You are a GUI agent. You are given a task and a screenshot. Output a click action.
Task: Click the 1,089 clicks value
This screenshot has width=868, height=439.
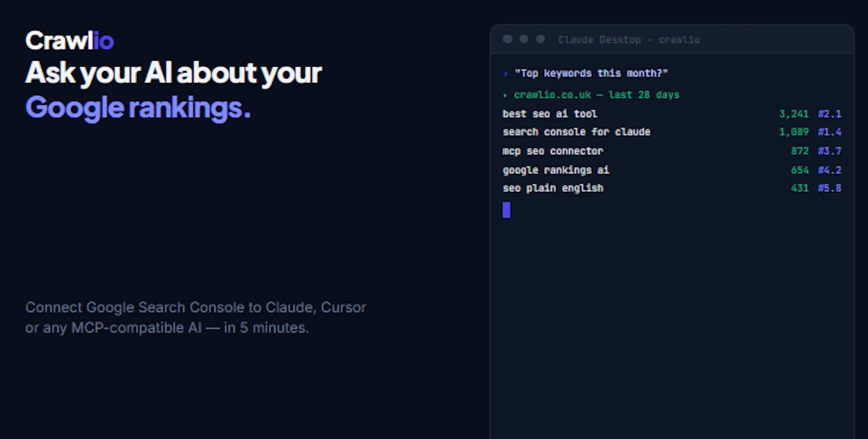(x=794, y=132)
